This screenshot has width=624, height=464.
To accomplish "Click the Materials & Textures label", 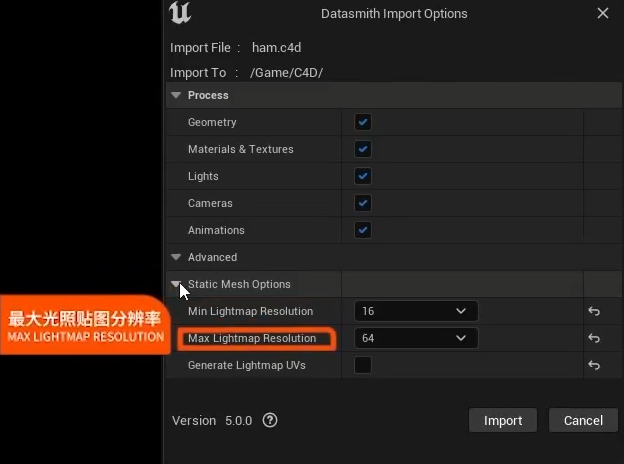I will 241,149.
